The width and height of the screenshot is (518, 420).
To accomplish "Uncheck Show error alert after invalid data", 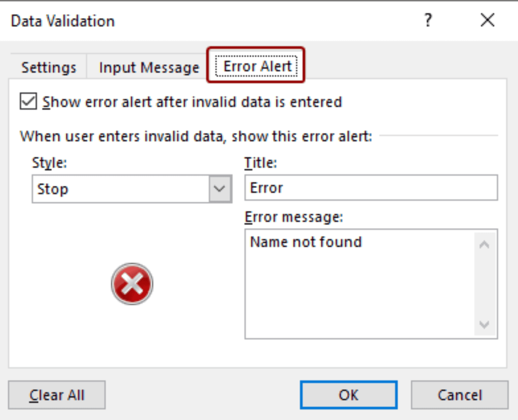I will [28, 101].
